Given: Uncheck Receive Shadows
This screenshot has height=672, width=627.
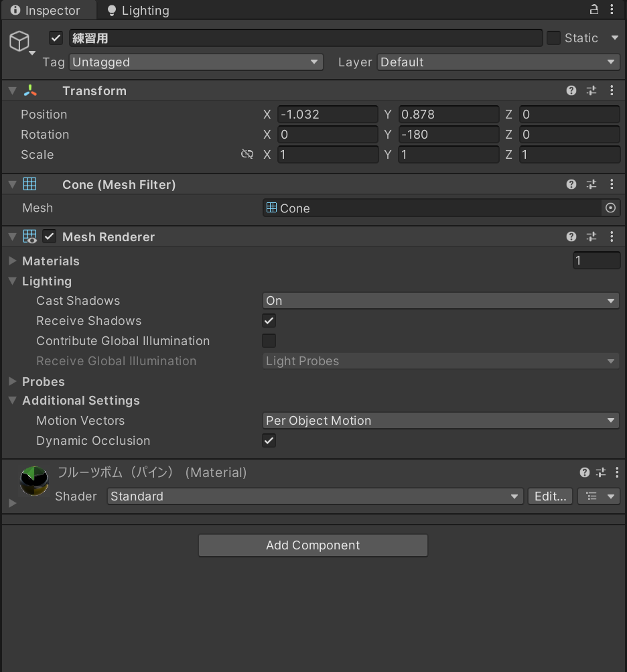Looking at the screenshot, I should (x=269, y=321).
